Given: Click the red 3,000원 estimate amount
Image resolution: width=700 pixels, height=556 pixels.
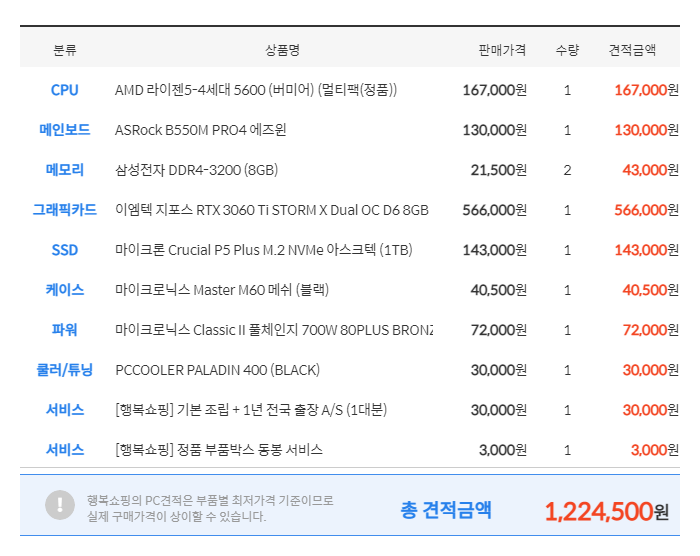Looking at the screenshot, I should (654, 450).
